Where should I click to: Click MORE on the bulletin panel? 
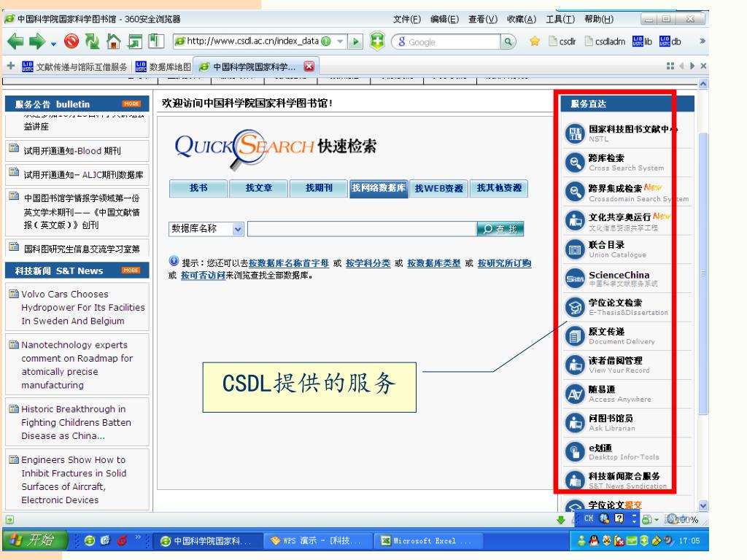pos(131,104)
